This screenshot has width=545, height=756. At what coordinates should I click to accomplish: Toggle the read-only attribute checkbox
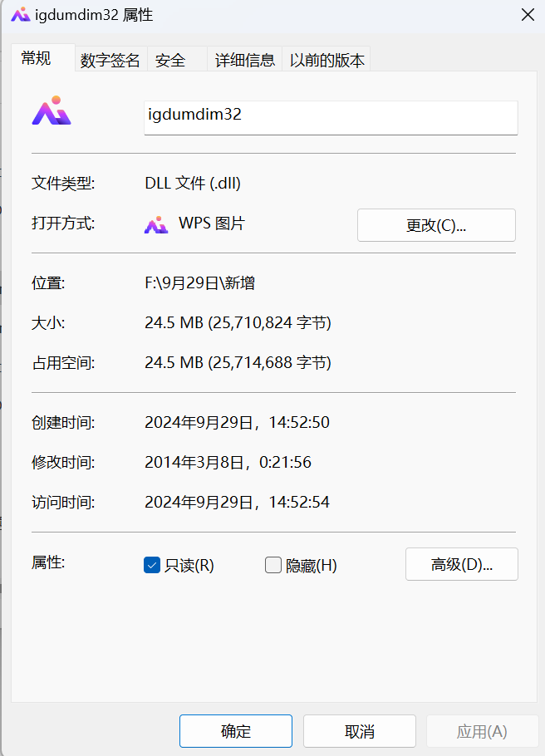click(x=151, y=564)
